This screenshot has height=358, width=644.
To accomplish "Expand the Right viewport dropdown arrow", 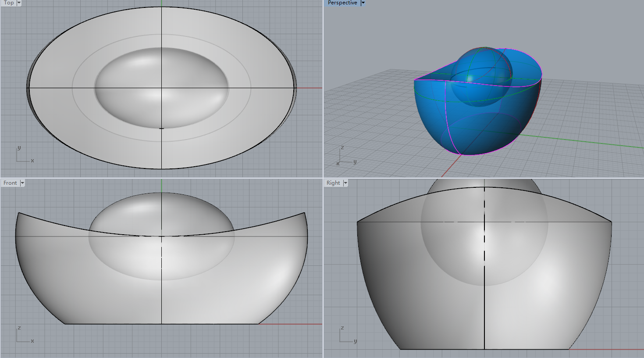I will [345, 183].
